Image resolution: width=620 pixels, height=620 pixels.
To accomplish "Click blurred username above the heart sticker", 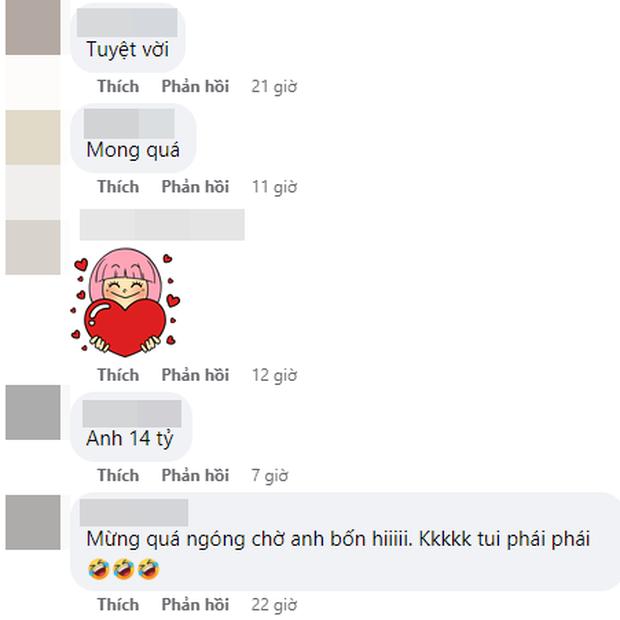I will [162, 225].
